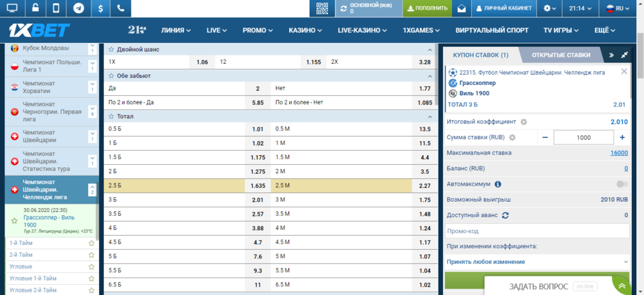Click the unlock padlock icon
644x295 pixels.
(x=35, y=8)
